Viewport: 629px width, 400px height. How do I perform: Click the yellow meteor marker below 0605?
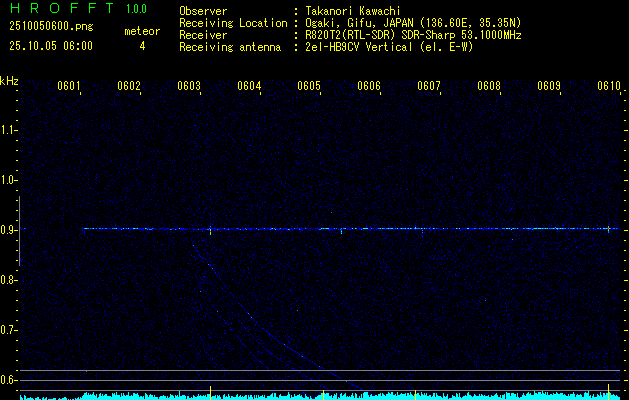click(x=323, y=394)
